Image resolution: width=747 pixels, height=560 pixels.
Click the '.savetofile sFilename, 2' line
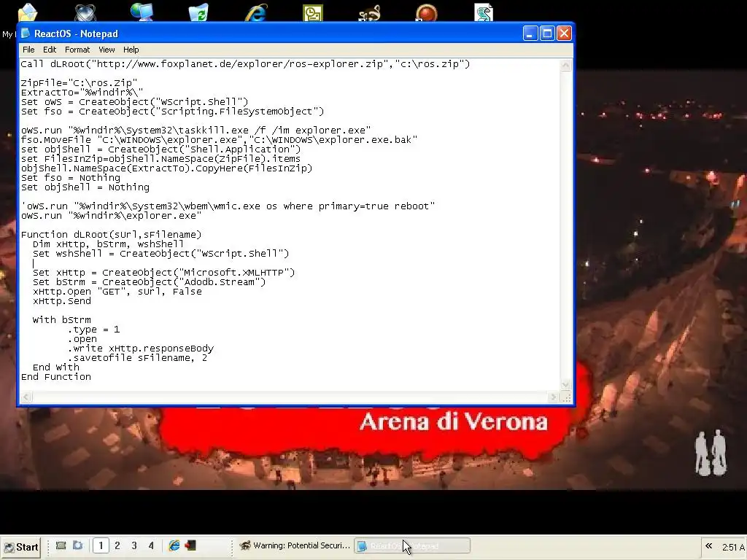[x=138, y=358]
